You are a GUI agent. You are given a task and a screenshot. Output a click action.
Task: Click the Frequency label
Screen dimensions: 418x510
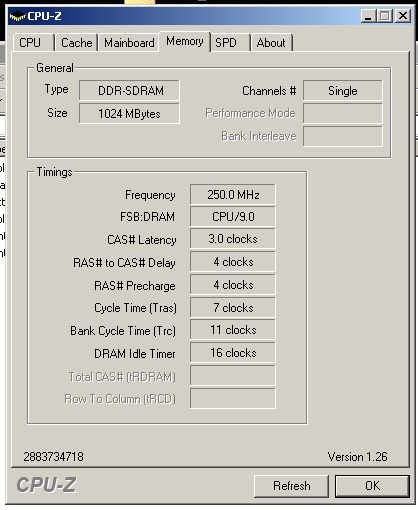tap(150, 195)
